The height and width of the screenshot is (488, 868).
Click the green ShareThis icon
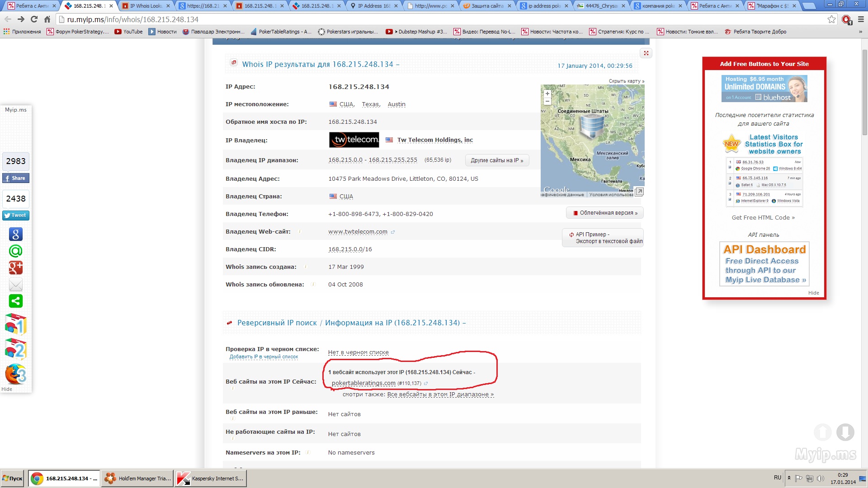point(16,301)
